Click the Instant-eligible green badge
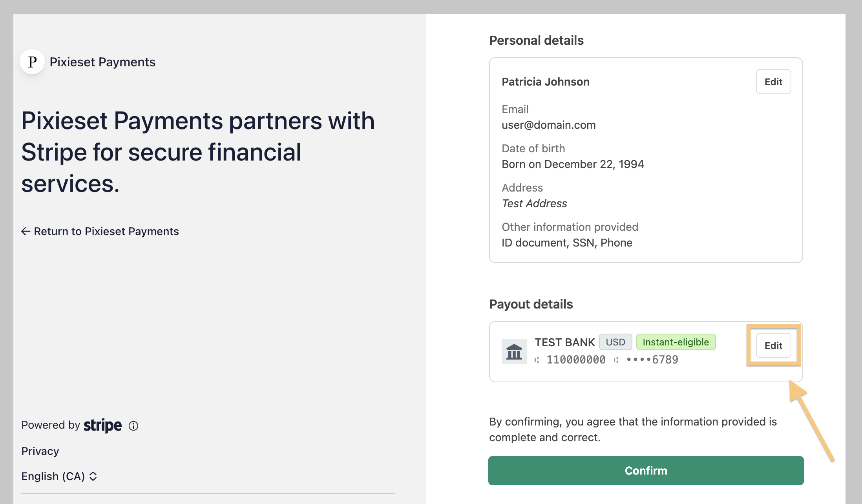 [x=676, y=342]
